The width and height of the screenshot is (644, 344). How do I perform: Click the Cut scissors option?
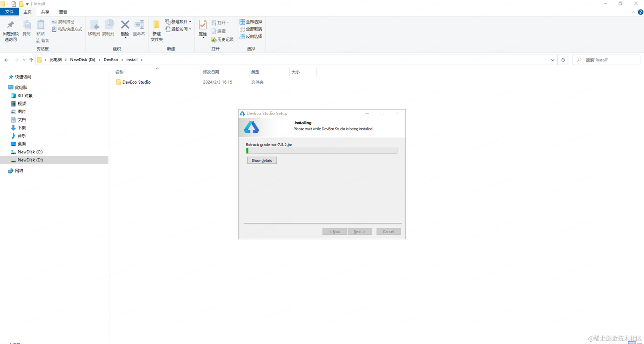coord(42,40)
